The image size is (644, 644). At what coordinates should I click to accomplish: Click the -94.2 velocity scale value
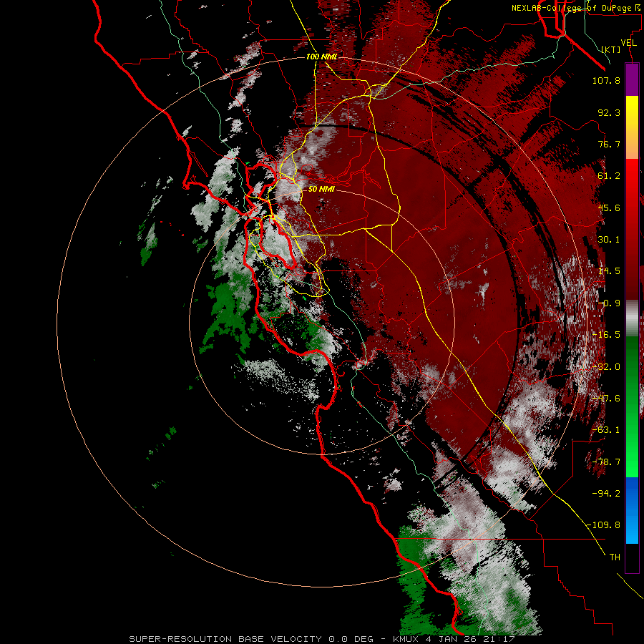606,494
